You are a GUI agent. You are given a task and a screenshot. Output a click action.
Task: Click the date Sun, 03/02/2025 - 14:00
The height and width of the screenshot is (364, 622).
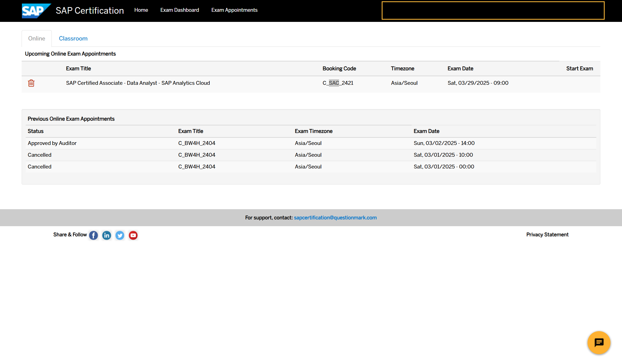coord(444,143)
